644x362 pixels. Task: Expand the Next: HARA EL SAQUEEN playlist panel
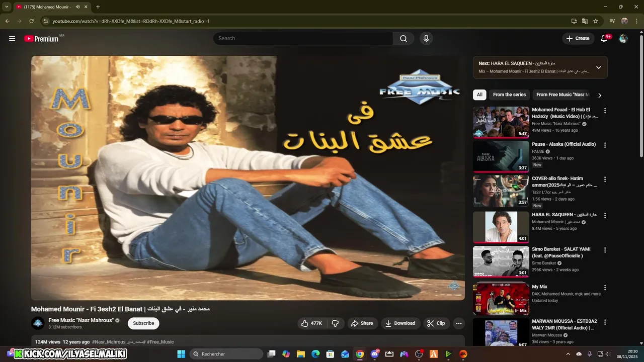tap(599, 67)
